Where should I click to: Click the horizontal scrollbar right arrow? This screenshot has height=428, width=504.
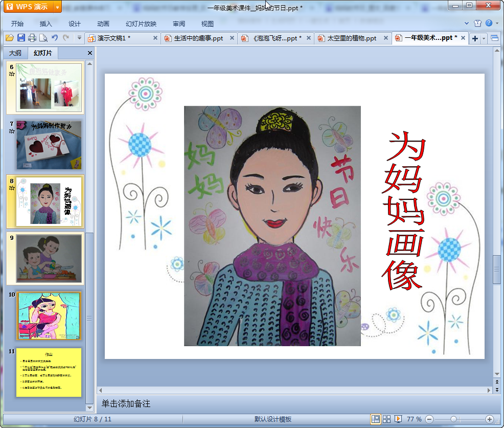click(489, 390)
